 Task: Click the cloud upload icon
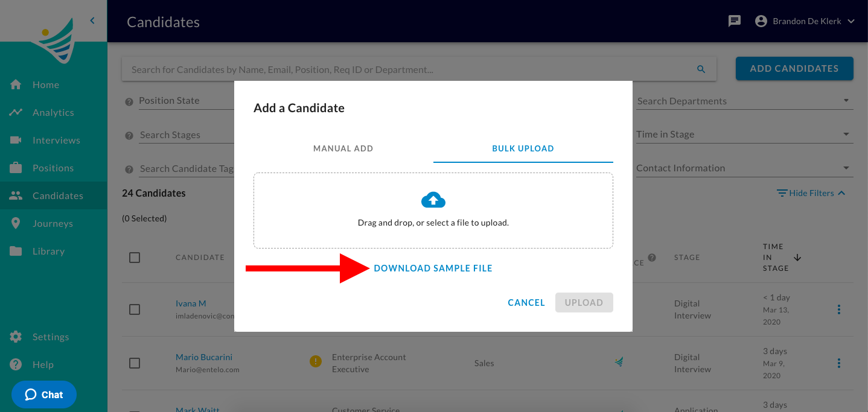click(x=433, y=200)
